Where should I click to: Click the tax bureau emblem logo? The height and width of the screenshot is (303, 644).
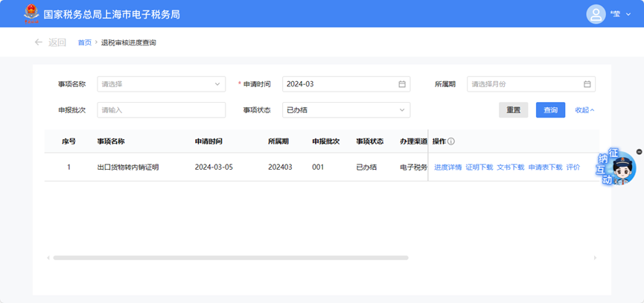click(x=31, y=13)
